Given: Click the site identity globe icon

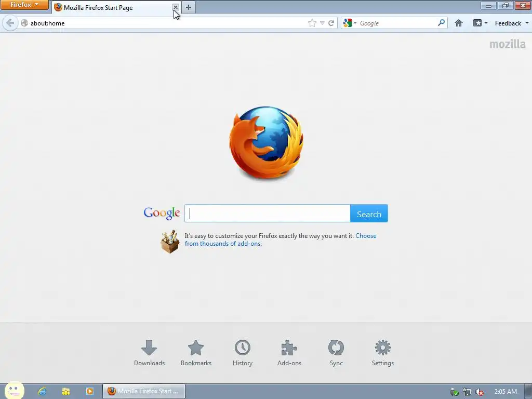Looking at the screenshot, I should (24, 23).
